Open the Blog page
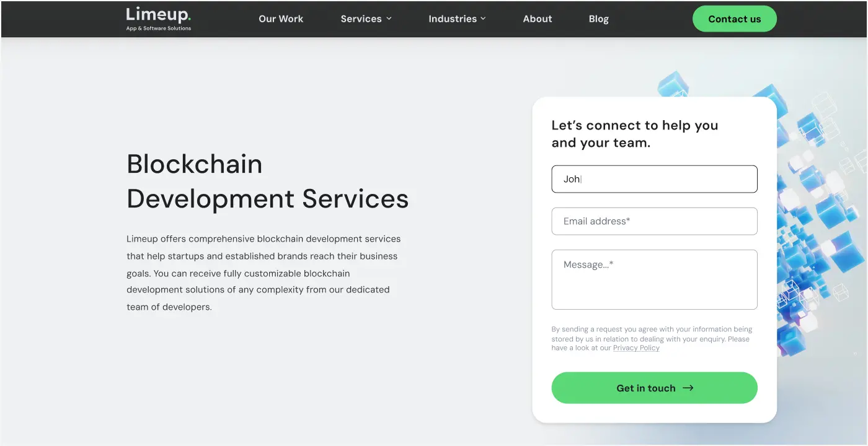This screenshot has width=868, height=446. pyautogui.click(x=598, y=19)
